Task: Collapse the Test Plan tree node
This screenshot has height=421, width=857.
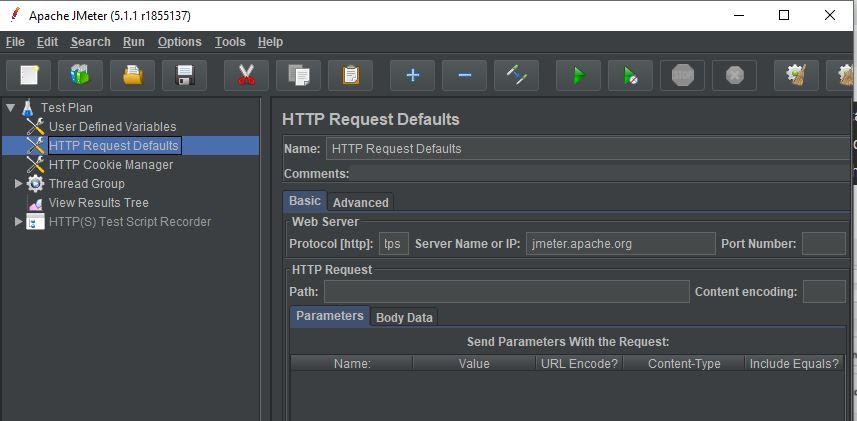Action: (10, 107)
